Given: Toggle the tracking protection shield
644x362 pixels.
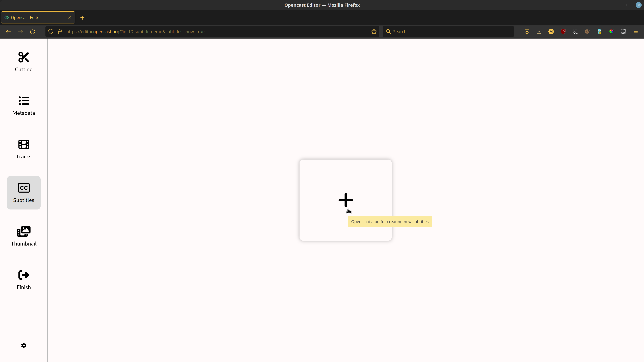Looking at the screenshot, I should coord(50,32).
